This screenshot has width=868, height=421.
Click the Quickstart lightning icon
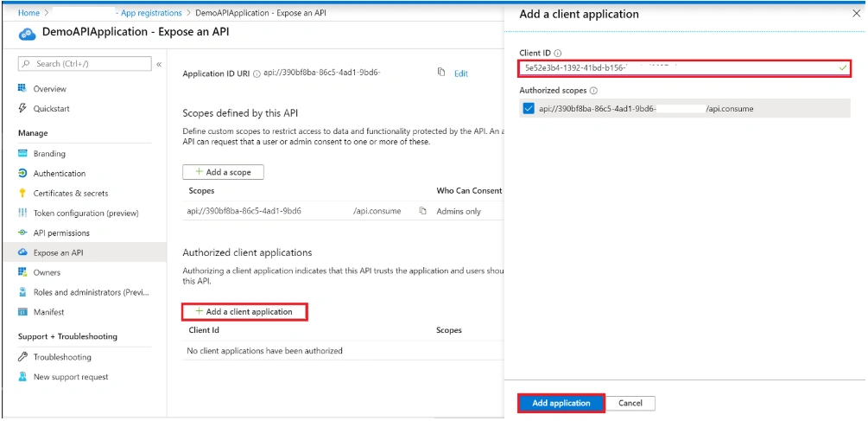22,108
